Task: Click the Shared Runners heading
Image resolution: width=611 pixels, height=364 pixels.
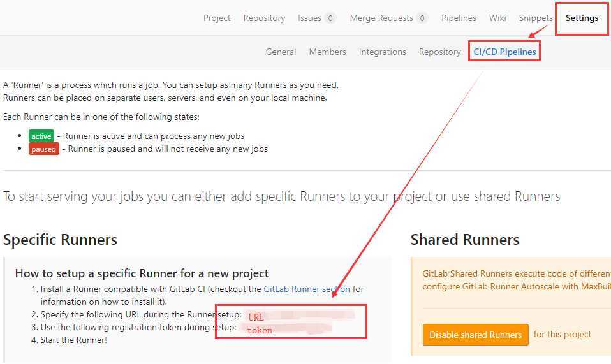Action: coord(465,240)
